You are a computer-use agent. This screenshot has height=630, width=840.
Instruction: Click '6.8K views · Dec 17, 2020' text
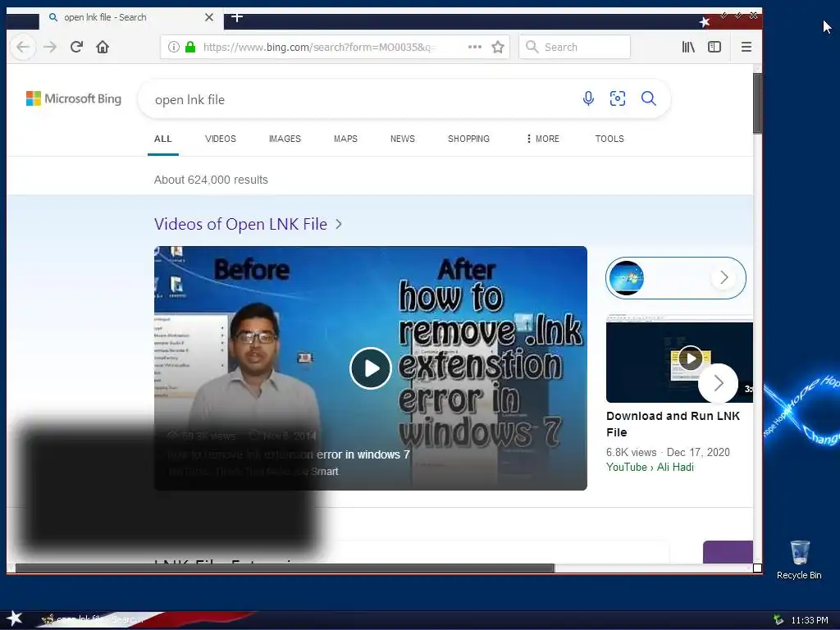(x=668, y=452)
